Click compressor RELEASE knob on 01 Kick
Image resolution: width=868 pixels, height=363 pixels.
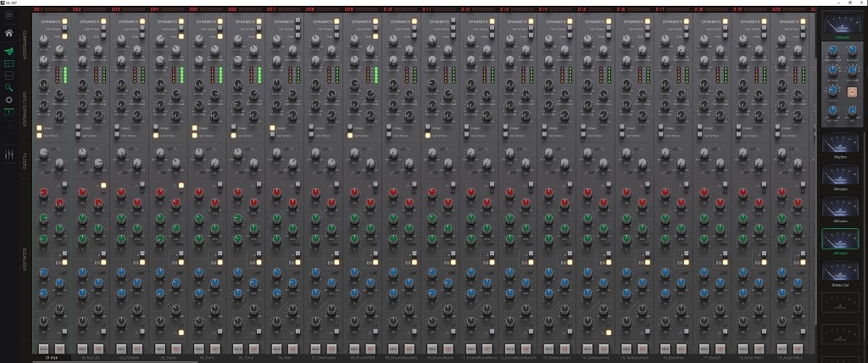(x=43, y=60)
